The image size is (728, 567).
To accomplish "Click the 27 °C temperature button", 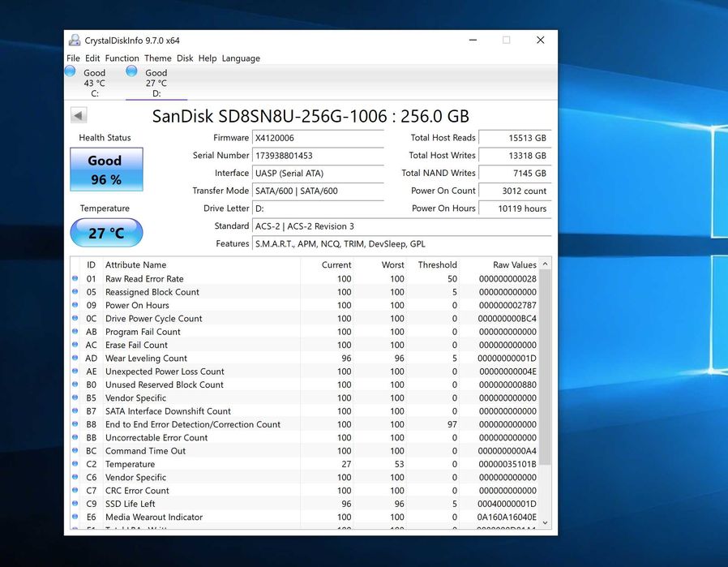I will click(x=106, y=233).
